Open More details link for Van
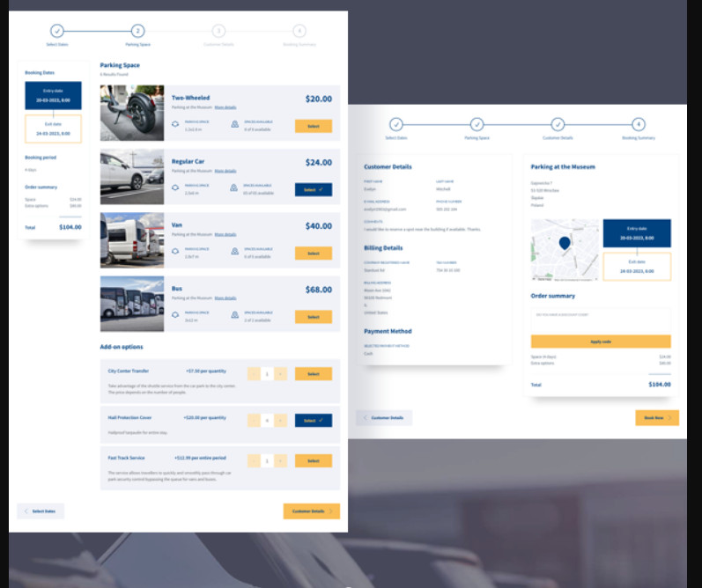The image size is (702, 588). click(225, 234)
